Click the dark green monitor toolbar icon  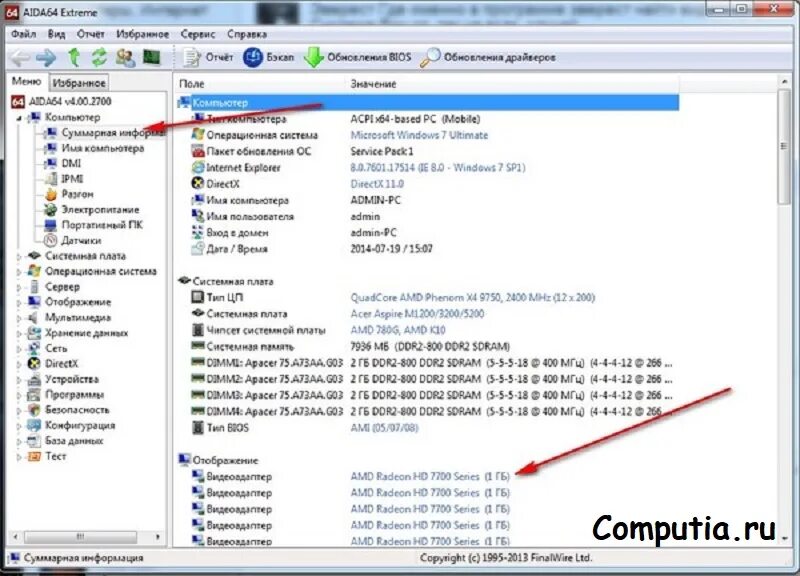click(152, 57)
